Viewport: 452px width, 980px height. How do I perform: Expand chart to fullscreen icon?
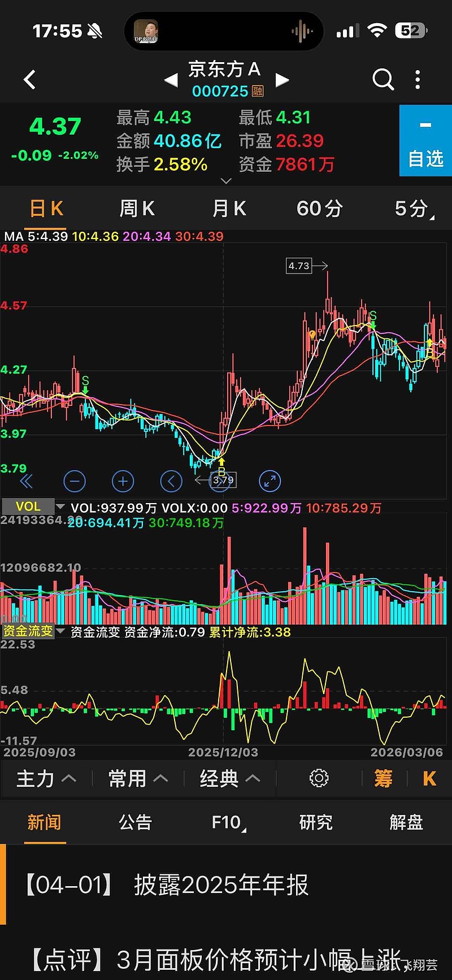270,481
